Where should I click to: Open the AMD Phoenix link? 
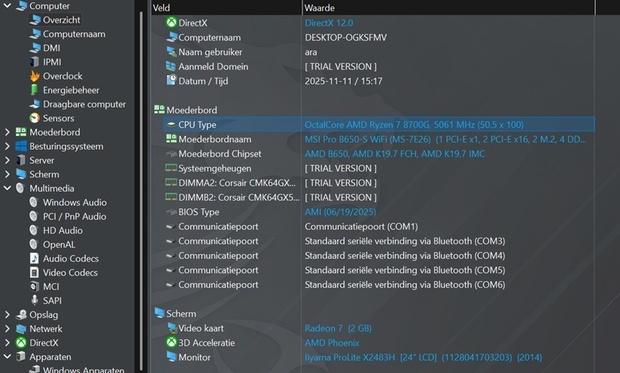pos(332,343)
